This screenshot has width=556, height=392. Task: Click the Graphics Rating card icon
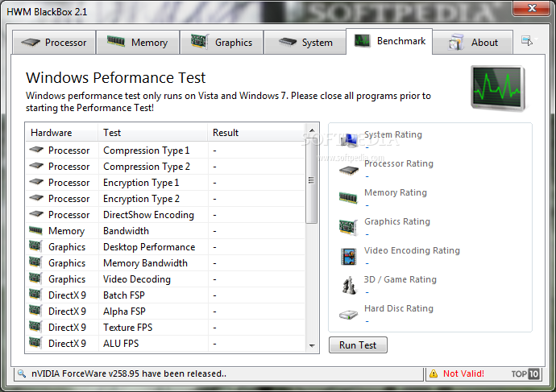(348, 227)
